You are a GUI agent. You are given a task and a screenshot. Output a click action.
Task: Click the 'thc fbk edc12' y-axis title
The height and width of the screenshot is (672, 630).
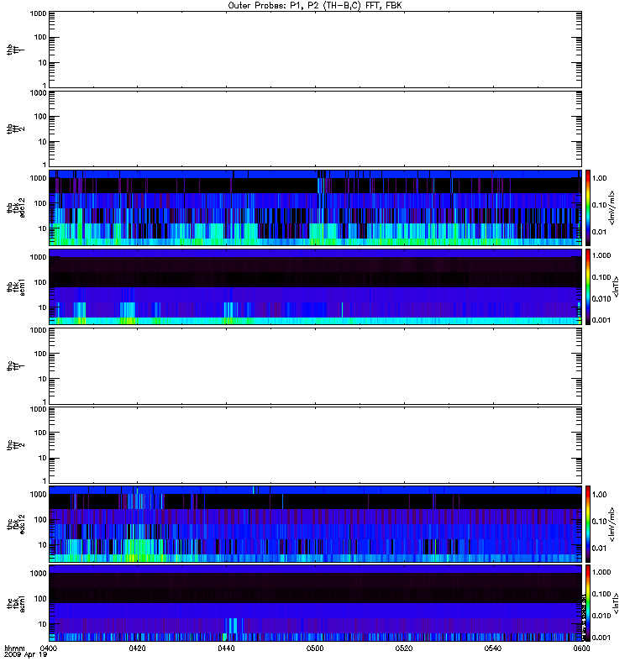[16, 523]
